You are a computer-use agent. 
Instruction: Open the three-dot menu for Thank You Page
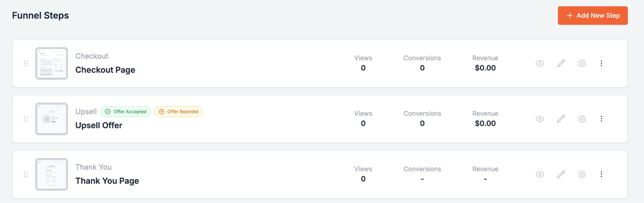[601, 174]
